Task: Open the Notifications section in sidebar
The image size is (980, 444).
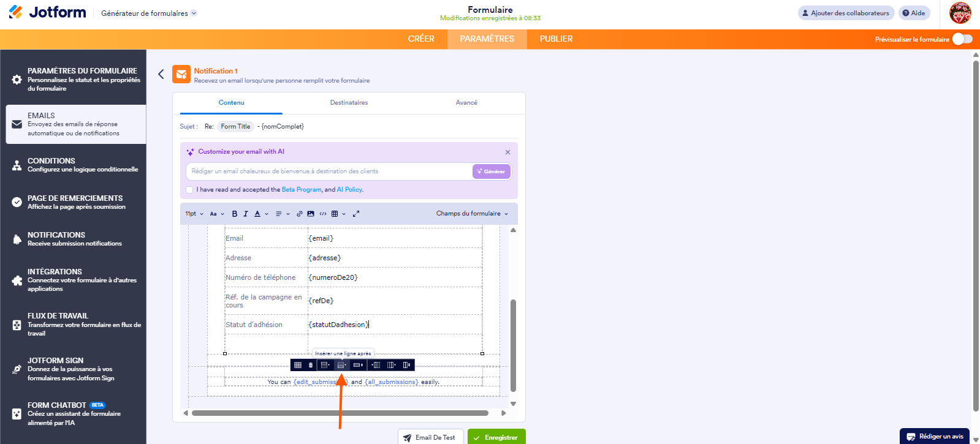Action: click(x=76, y=239)
